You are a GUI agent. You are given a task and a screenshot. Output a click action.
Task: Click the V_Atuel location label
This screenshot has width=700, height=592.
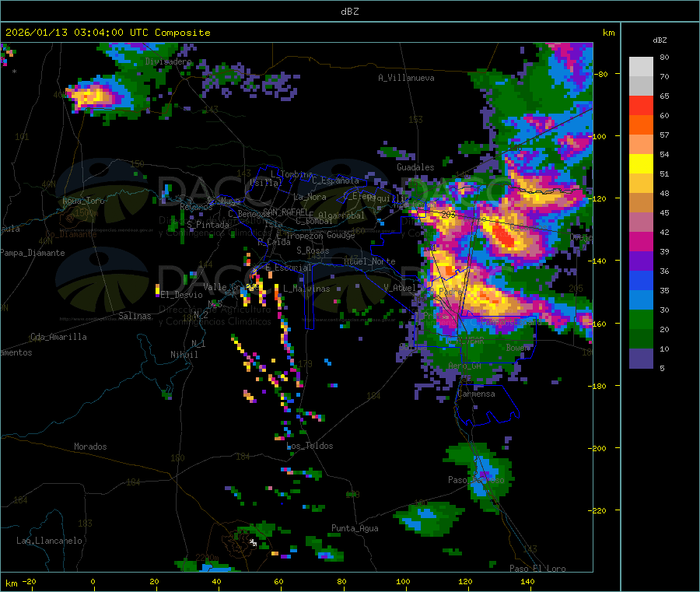400,288
